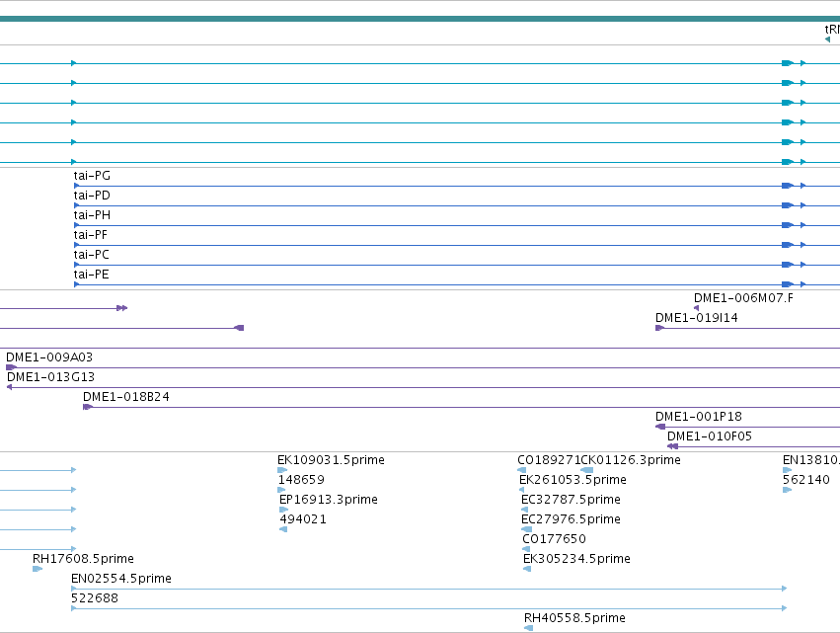Screen dimensions: 840x633
Task: Click the EK109031.5prime EST label
Action: (331, 460)
